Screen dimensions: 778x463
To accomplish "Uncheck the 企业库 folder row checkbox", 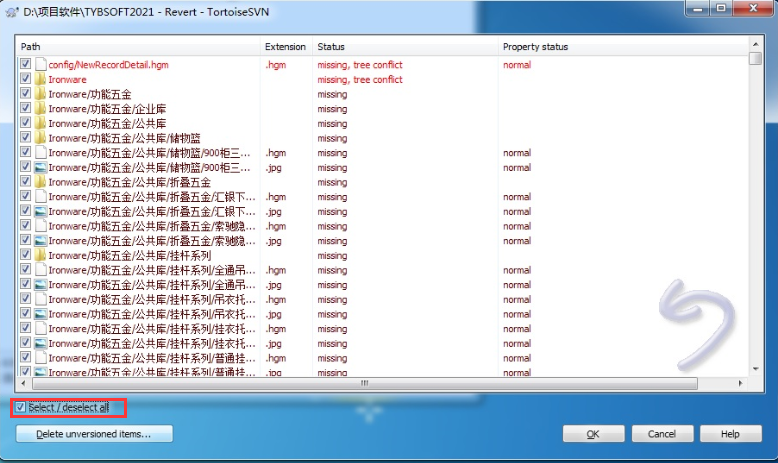I will [25, 108].
